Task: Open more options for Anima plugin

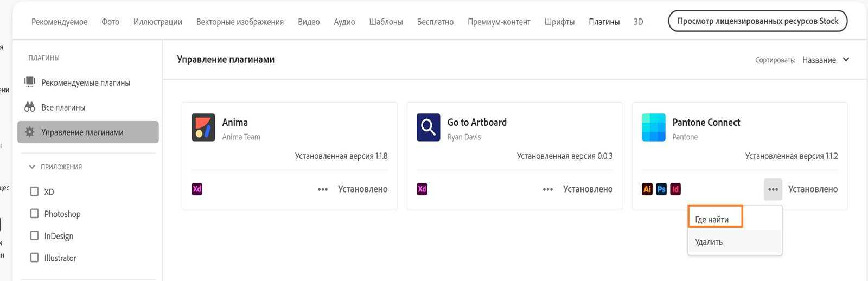Action: click(x=323, y=189)
